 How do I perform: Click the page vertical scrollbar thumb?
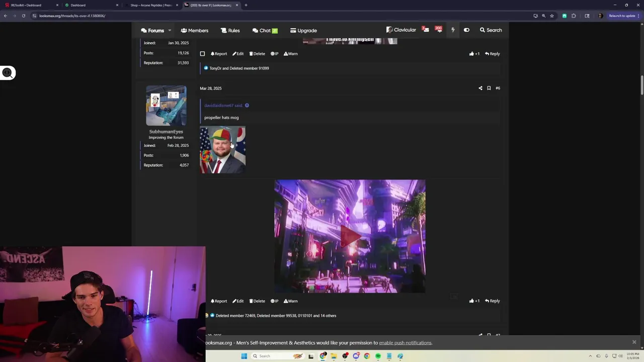tap(641, 84)
